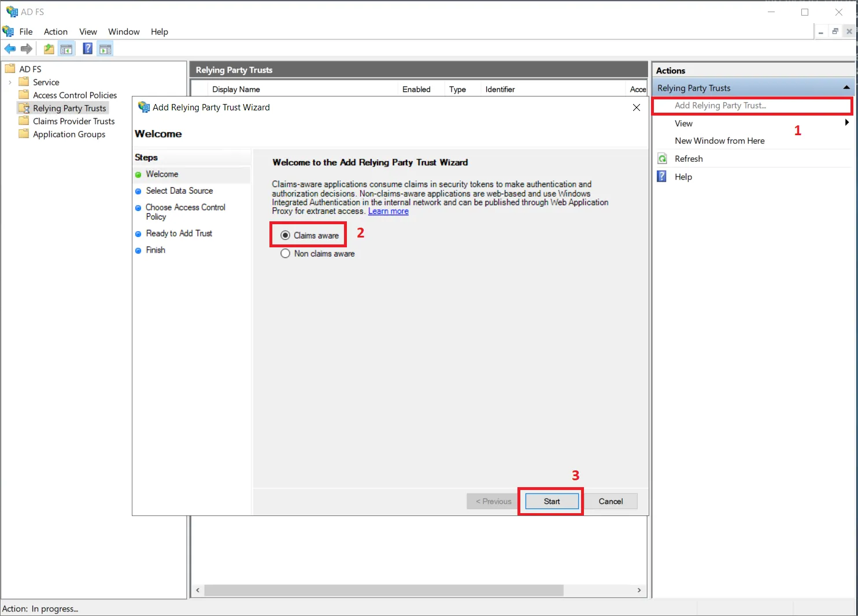Click the Finish step in wizard
858x616 pixels.
point(156,250)
